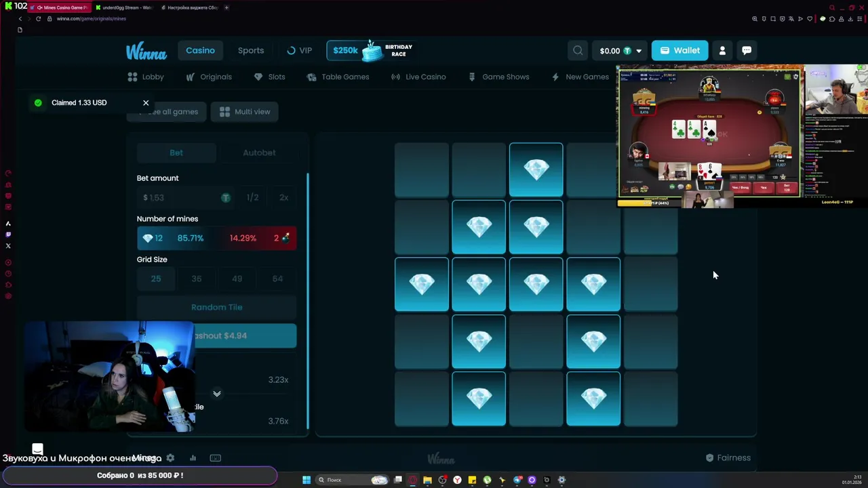This screenshot has height=488, width=868.
Task: Open the Windows Start button
Action: click(x=307, y=480)
